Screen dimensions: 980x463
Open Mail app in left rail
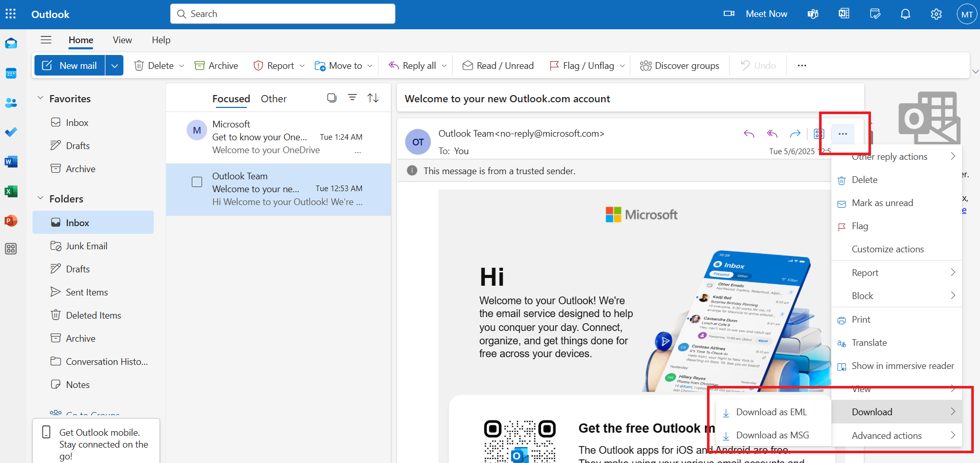click(11, 44)
